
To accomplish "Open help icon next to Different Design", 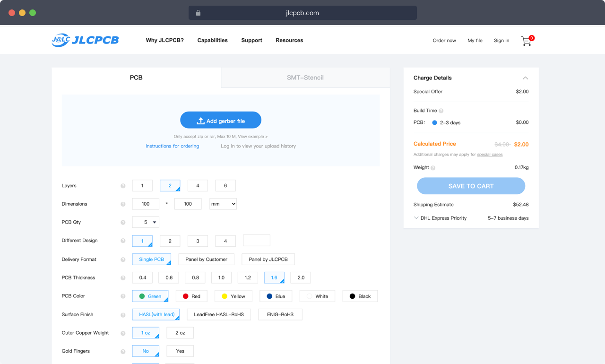I will (123, 241).
